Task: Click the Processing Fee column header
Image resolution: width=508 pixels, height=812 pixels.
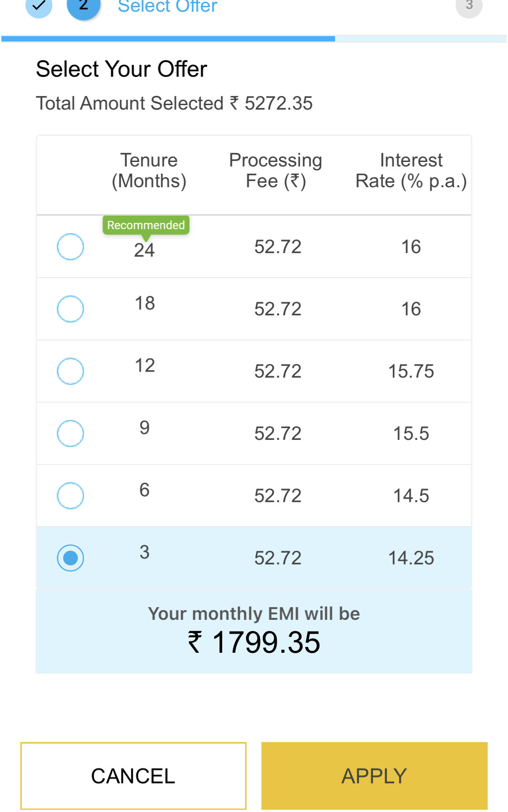Action: click(x=275, y=171)
